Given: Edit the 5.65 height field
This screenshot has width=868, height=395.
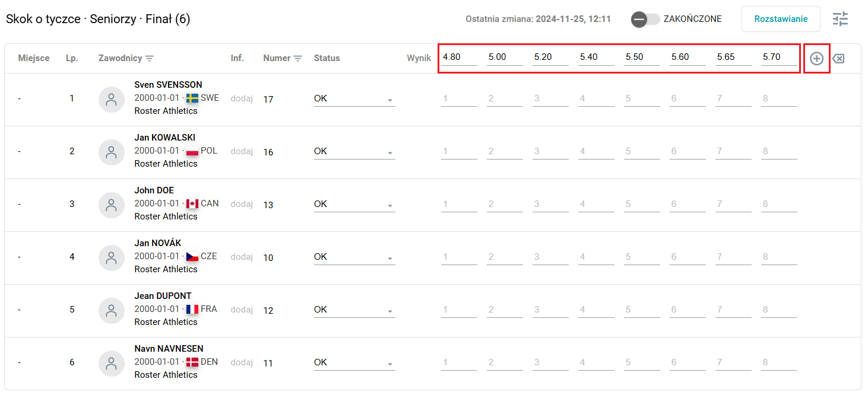Looking at the screenshot, I should 733,58.
